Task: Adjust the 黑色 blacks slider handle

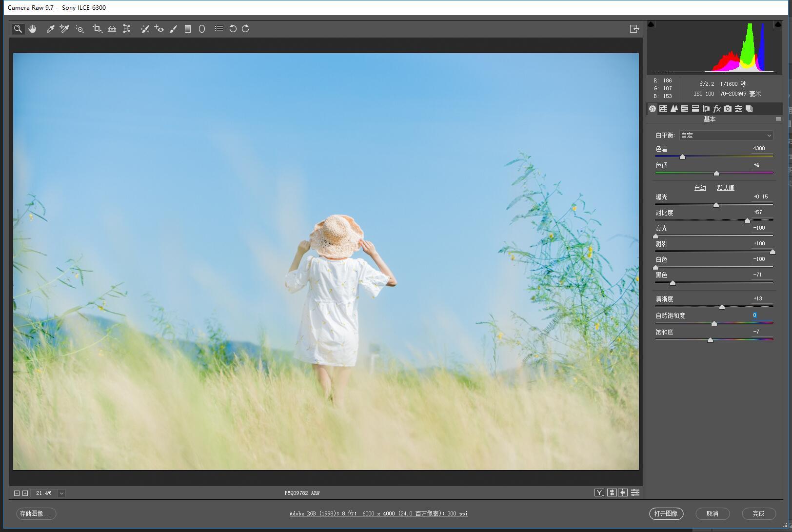Action: (673, 283)
